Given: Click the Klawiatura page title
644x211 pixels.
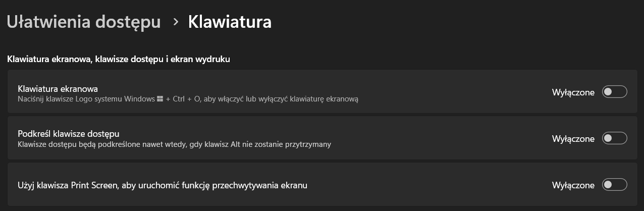Looking at the screenshot, I should 230,22.
